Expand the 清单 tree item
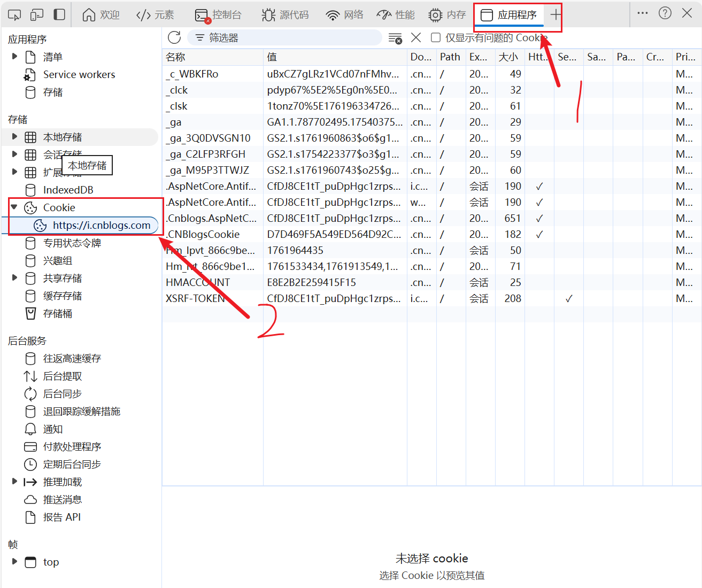702x588 pixels. 14,56
